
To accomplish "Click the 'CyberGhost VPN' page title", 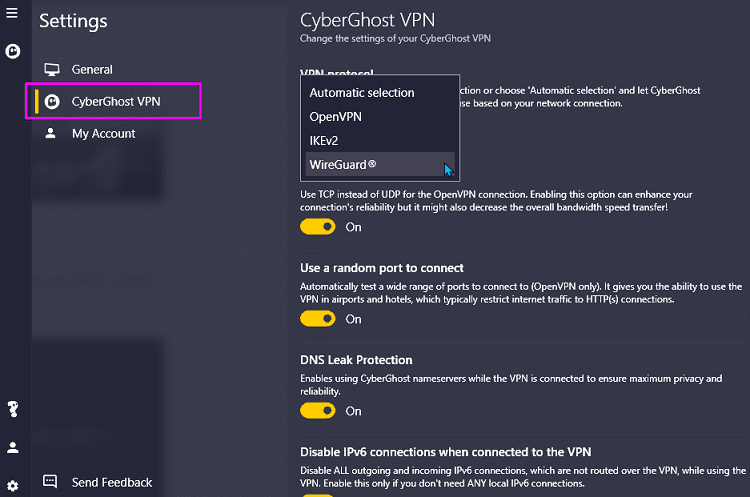I will 367,20.
